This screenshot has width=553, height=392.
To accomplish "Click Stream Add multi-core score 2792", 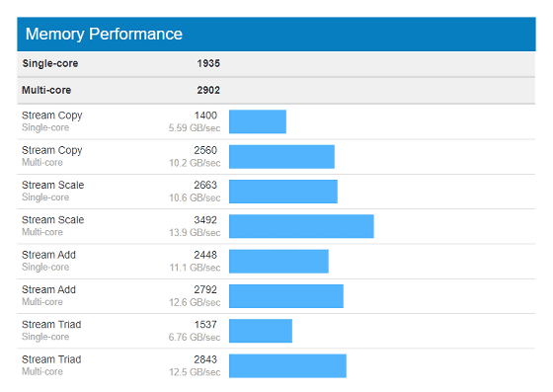I will 205,289.
